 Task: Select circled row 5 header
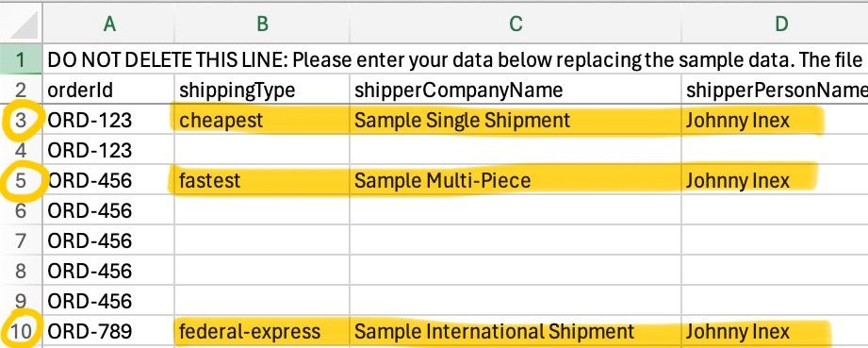pyautogui.click(x=22, y=179)
